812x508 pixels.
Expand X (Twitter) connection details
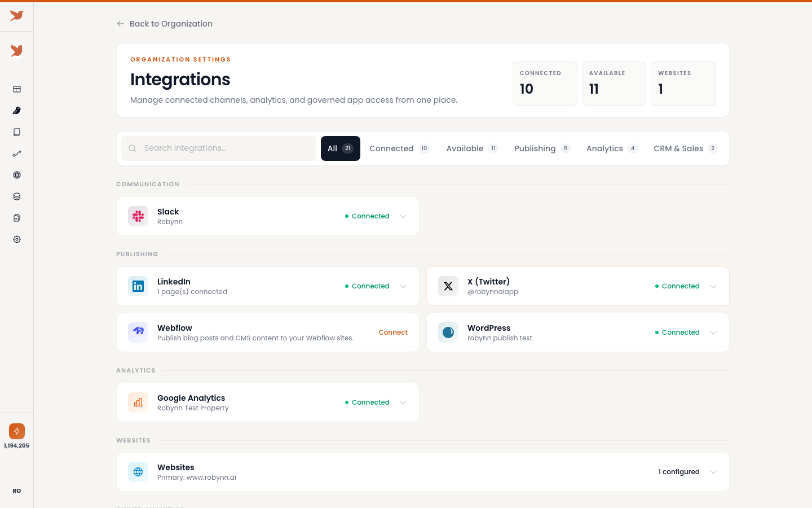[713, 286]
